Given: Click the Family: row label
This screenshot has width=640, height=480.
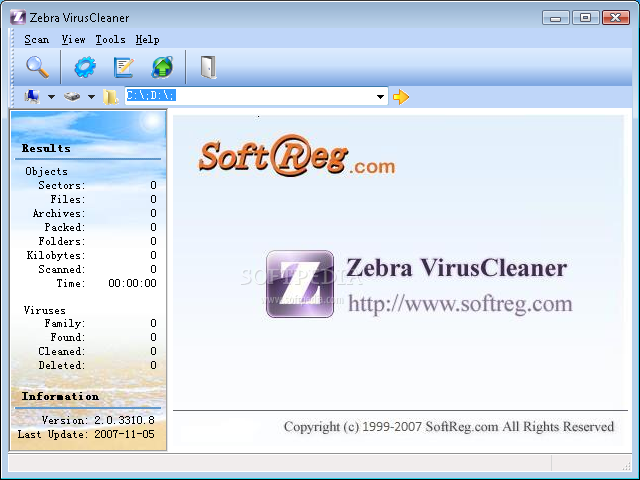Looking at the screenshot, I should click(64, 323).
